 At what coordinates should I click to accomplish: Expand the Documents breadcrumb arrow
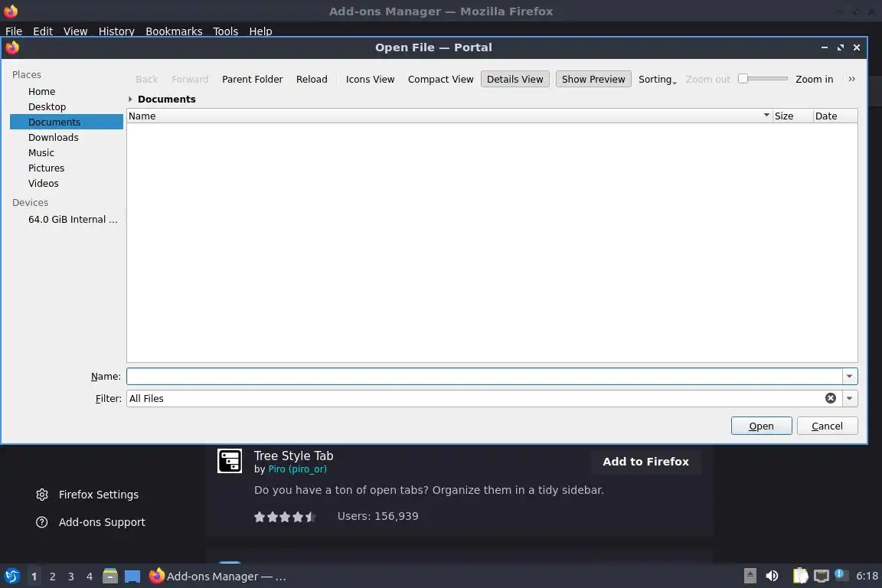click(x=130, y=99)
